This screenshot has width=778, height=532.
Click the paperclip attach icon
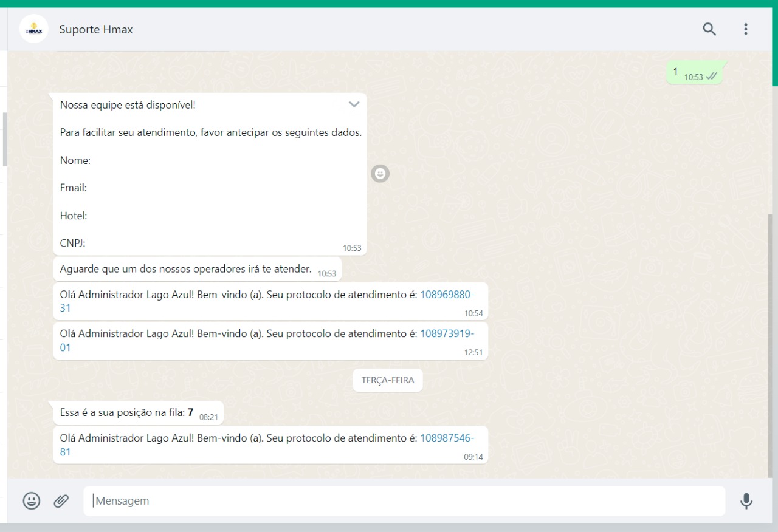[x=61, y=501]
